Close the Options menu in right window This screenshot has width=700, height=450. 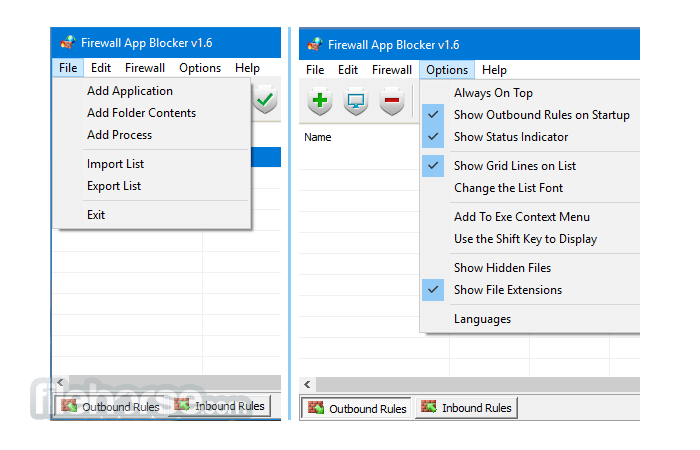[447, 70]
